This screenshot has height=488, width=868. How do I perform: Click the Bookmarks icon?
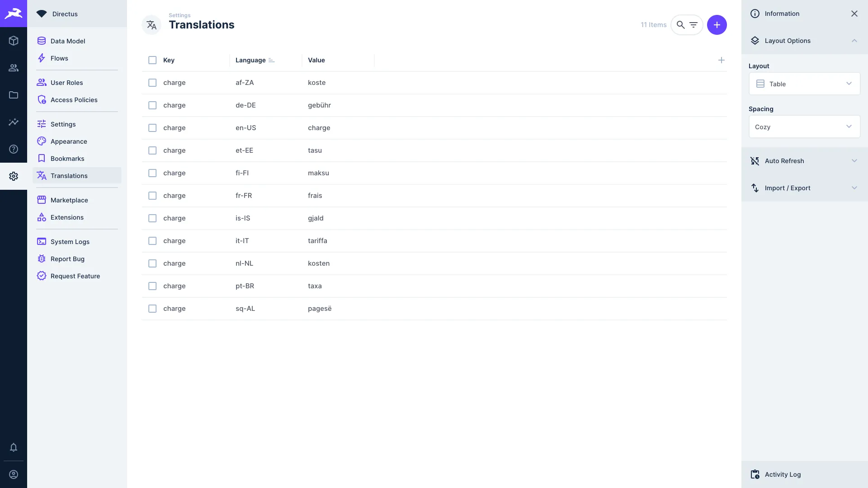coord(41,158)
